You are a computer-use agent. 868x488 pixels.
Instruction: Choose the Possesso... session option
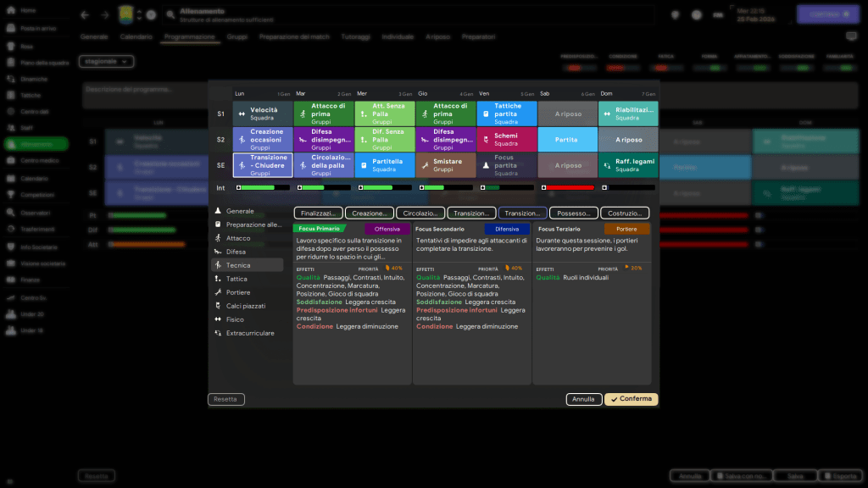[x=573, y=213]
